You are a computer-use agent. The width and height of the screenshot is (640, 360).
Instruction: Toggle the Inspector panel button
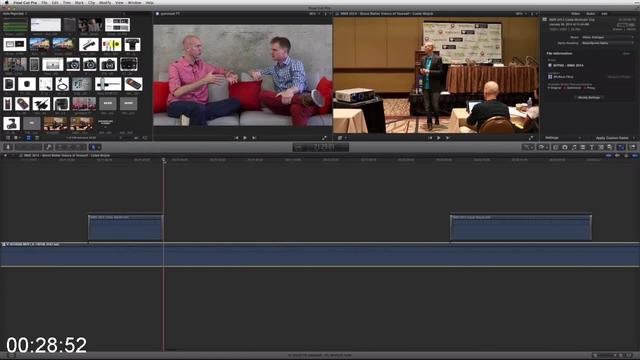point(621,147)
